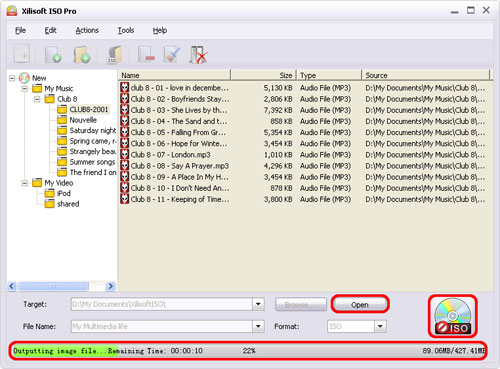This screenshot has height=369, width=500.
Task: Sort list by Type column header
Action: [x=329, y=75]
